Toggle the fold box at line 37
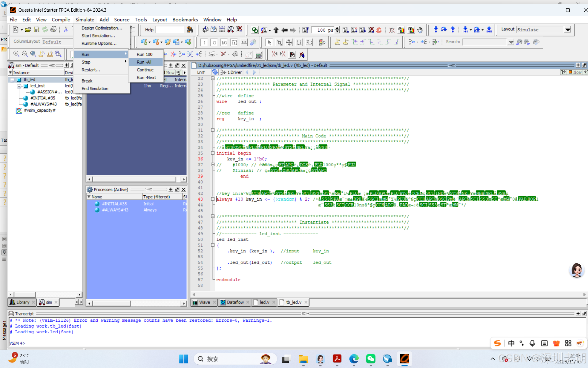This screenshot has height=368, width=588. pos(213,164)
